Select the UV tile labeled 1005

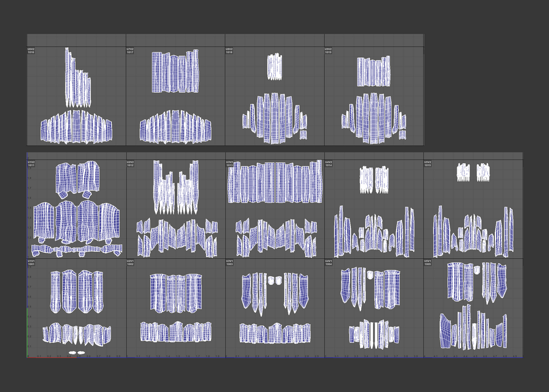(x=473, y=308)
